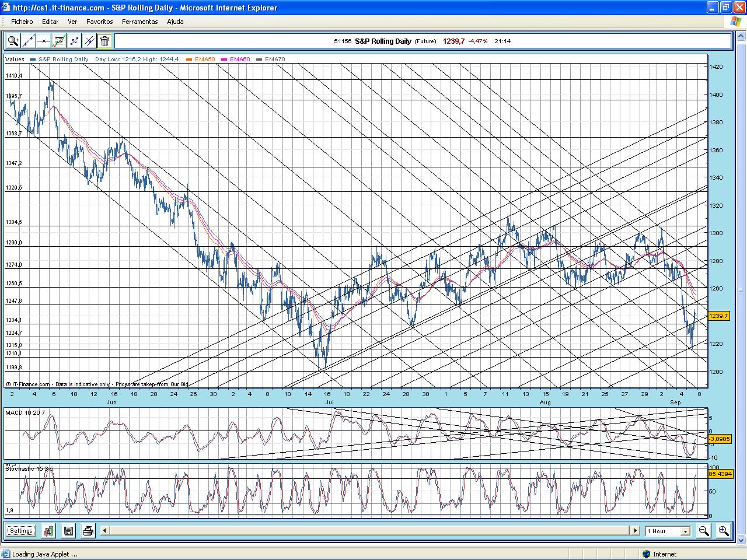Open the Favoritos menu
The image size is (747, 560).
[100, 22]
